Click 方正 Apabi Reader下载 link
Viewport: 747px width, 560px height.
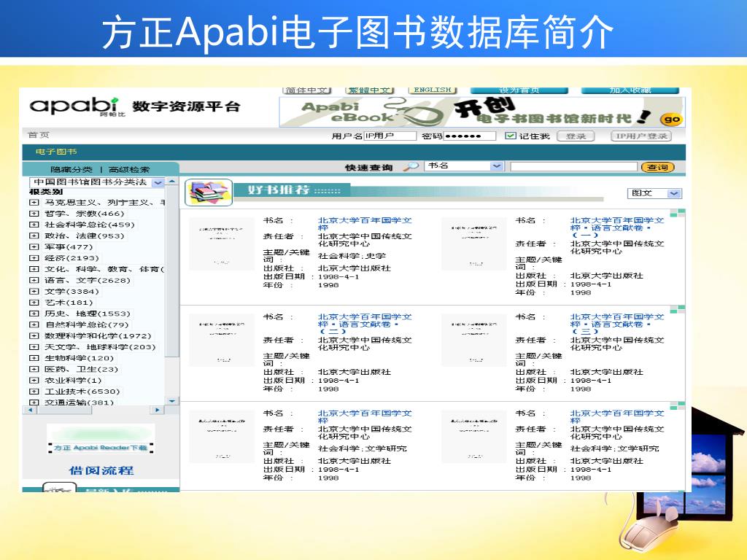(101, 448)
